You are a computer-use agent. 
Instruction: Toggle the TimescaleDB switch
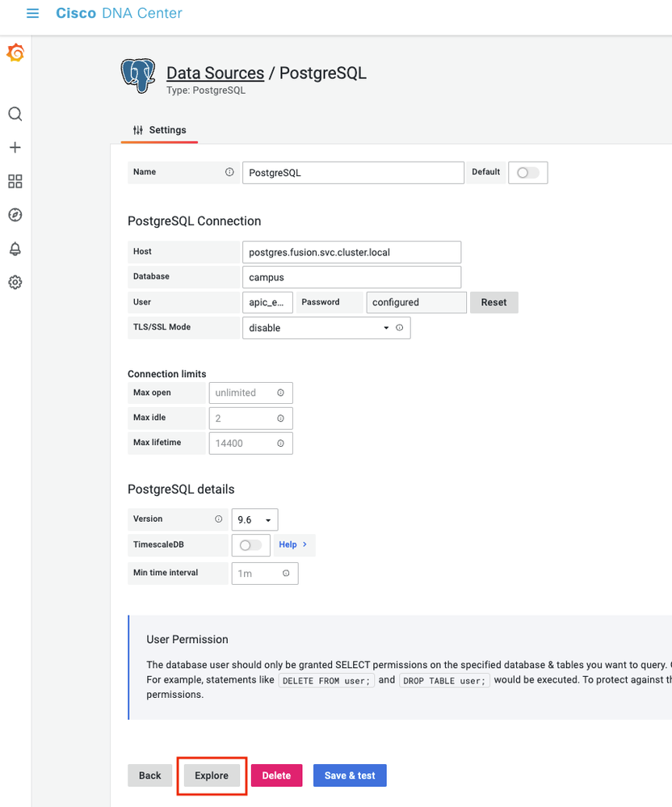(250, 545)
